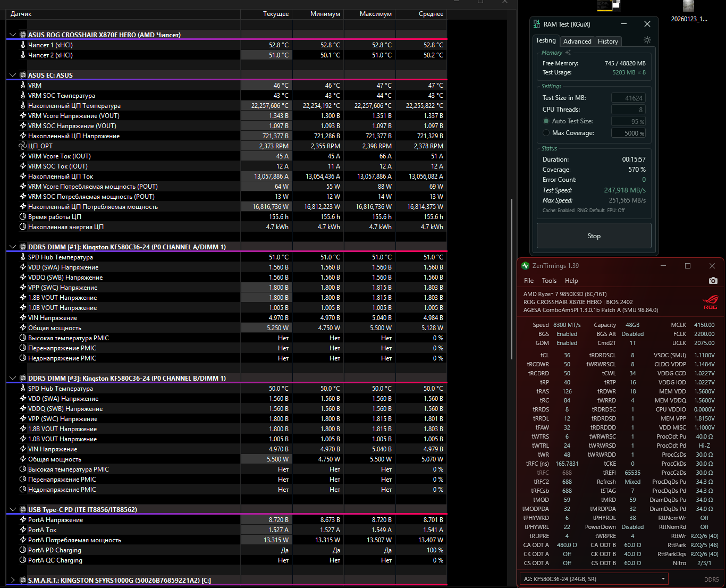Click chip icon of DDR5 DIMM [#1] group
This screenshot has width=726, height=588.
[23, 247]
